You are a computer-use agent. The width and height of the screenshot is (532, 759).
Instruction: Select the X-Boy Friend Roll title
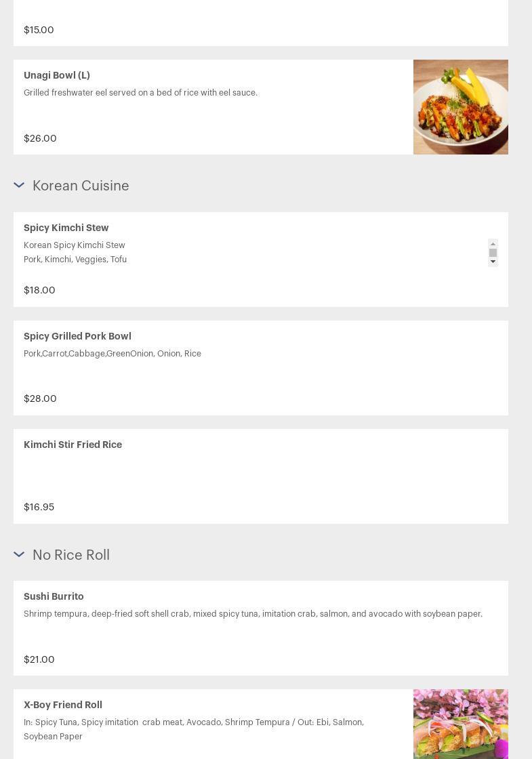coord(63,705)
